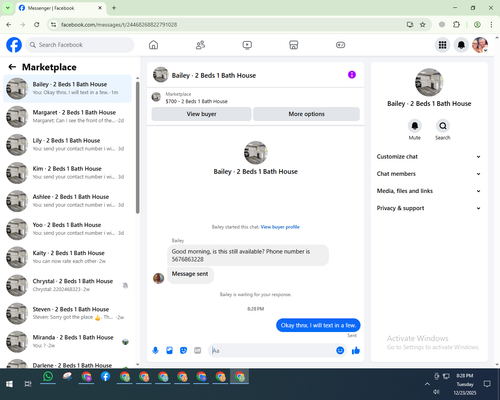This screenshot has height=400, width=500.
Task: Click the Marketplace listing $700 thumbnail
Action: point(156,97)
